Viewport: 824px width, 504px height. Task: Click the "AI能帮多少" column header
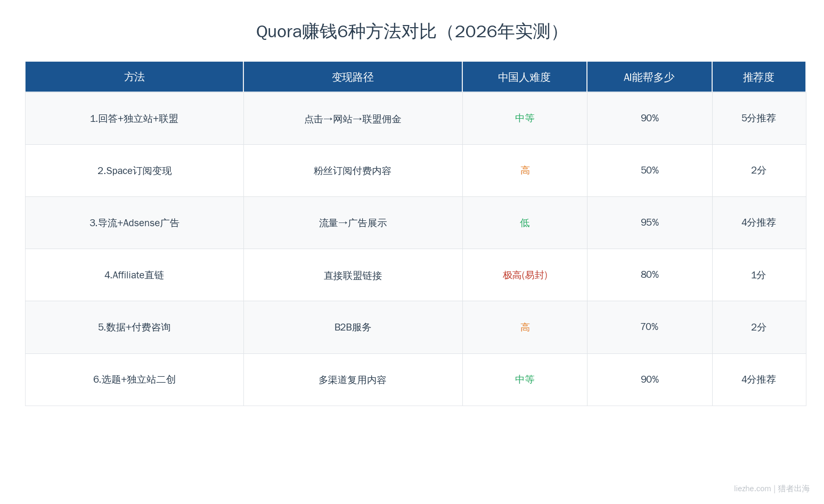(649, 77)
